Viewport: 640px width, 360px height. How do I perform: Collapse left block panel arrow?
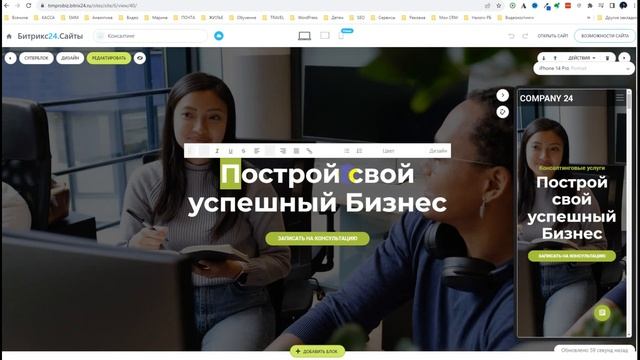10,58
